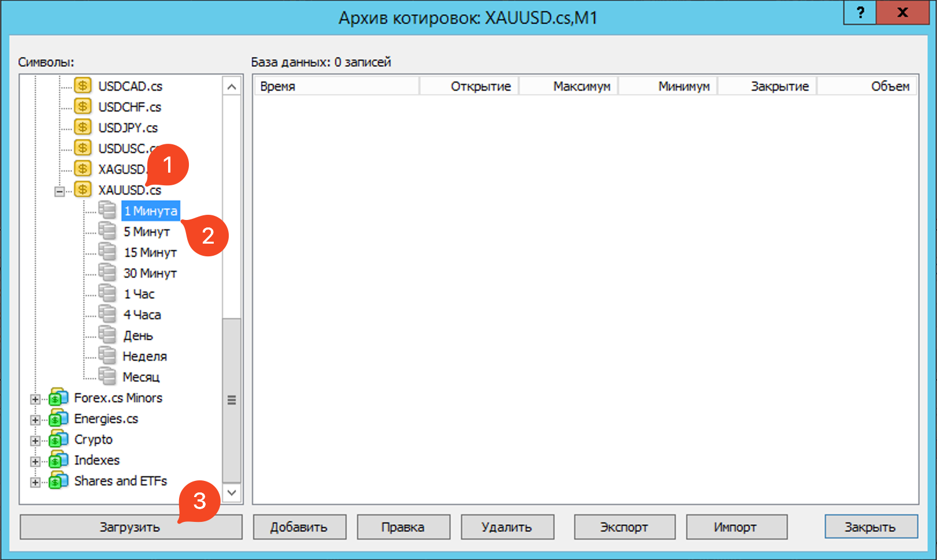The image size is (937, 560).
Task: Click the XAUUSD.cs gold symbol icon
Action: tap(83, 189)
